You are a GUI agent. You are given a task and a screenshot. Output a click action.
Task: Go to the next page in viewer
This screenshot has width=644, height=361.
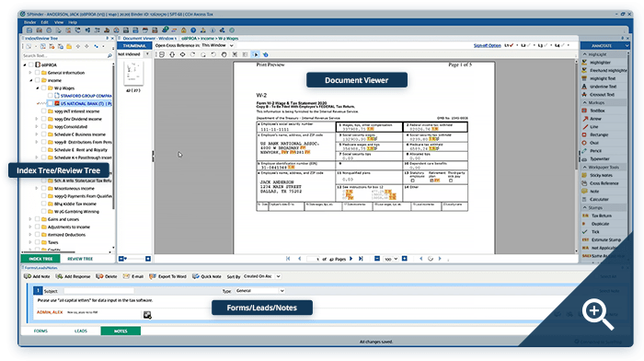[x=351, y=259]
